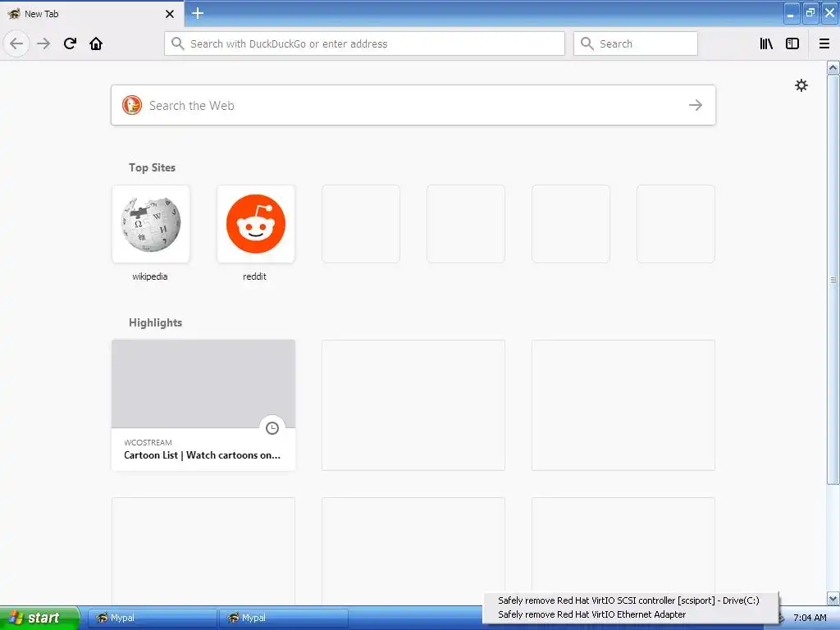Click the Mypal icon on New Tab
This screenshot has width=840, height=630.
pos(14,14)
